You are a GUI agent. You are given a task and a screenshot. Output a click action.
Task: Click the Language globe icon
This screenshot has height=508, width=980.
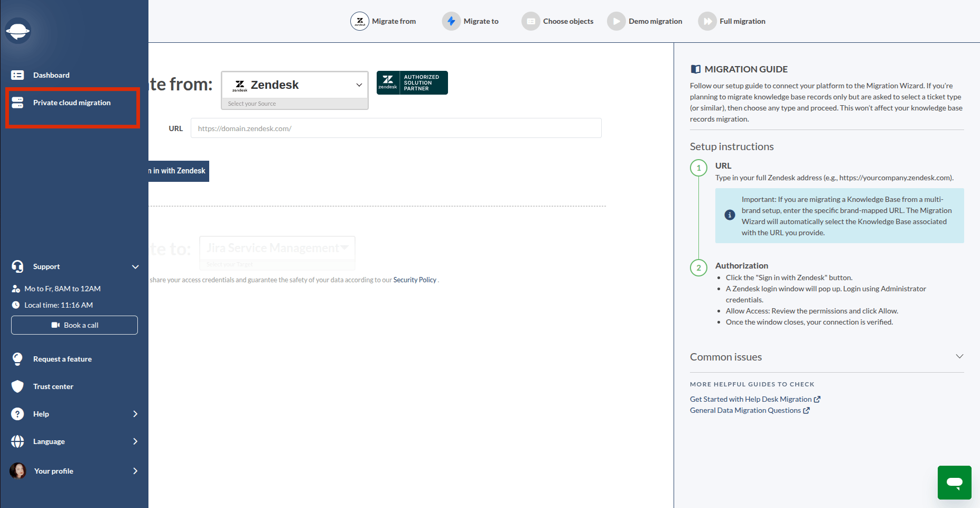point(17,441)
